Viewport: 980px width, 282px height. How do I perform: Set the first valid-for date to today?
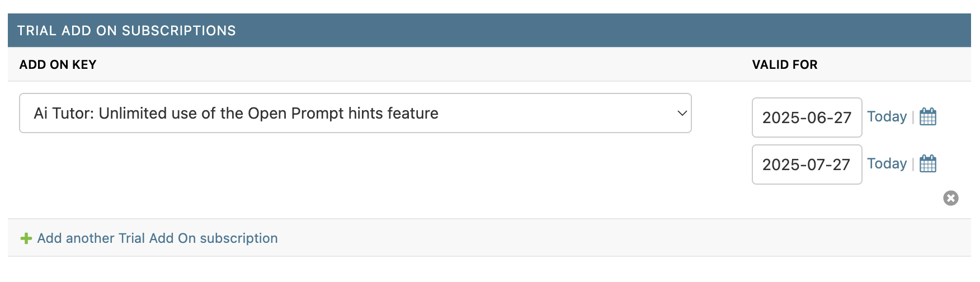[x=887, y=117]
